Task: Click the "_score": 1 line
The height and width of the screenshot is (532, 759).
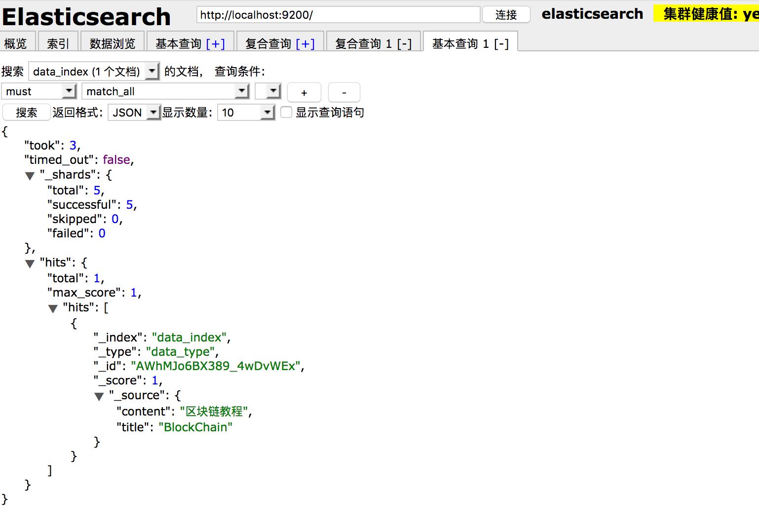Action: [128, 380]
